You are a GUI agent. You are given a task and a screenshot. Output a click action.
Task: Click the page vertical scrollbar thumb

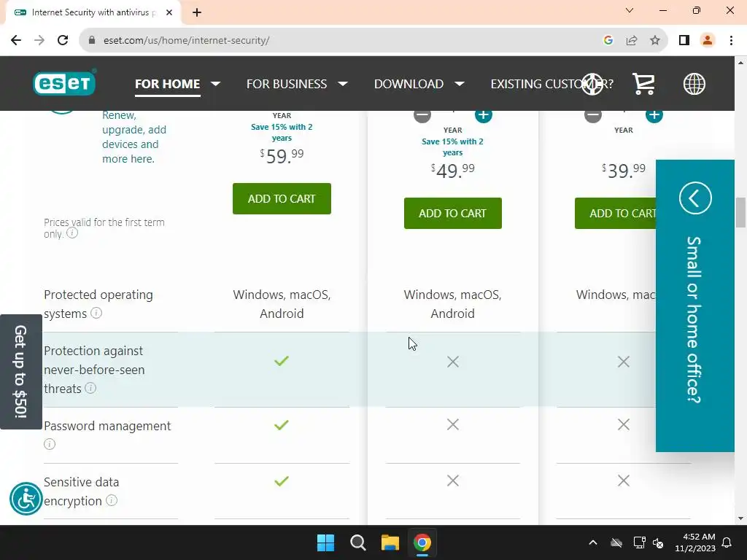(x=740, y=212)
